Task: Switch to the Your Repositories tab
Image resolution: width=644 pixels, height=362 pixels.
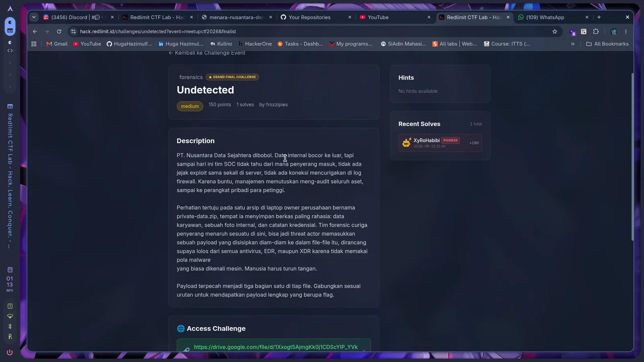Action: (310, 17)
